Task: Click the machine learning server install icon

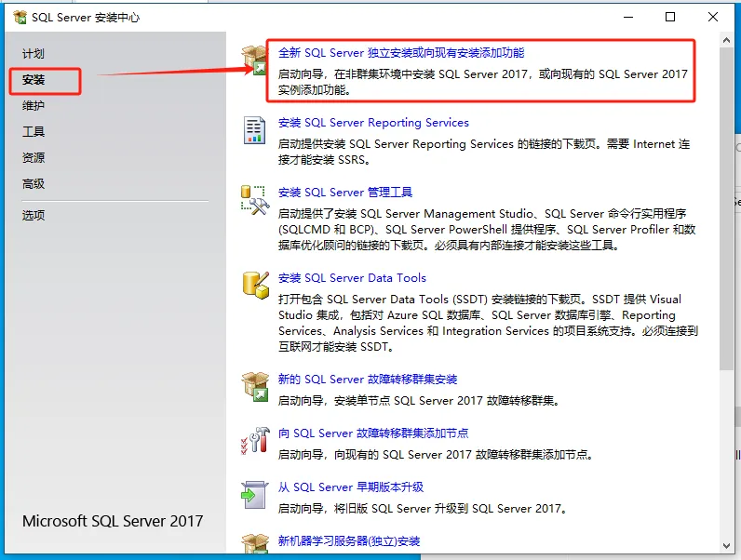Action: [255, 543]
